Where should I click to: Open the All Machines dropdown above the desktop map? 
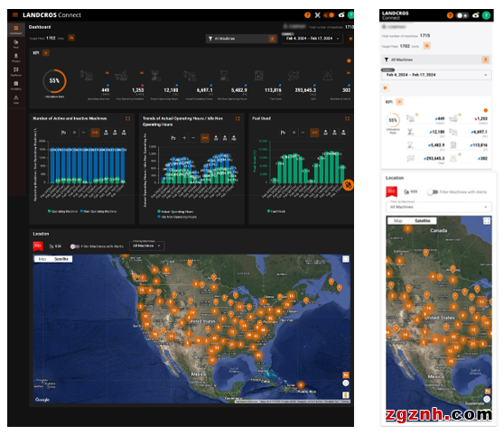[147, 245]
